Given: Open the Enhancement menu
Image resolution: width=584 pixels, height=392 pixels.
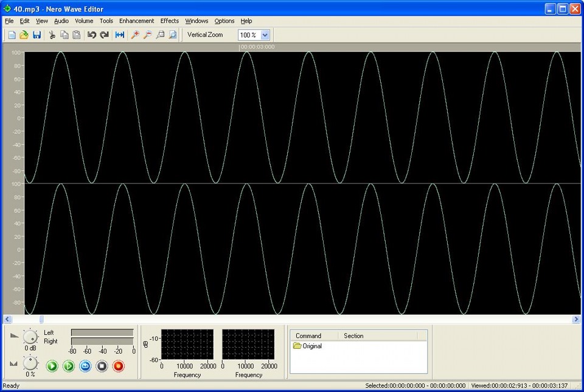Looking at the screenshot, I should [136, 21].
